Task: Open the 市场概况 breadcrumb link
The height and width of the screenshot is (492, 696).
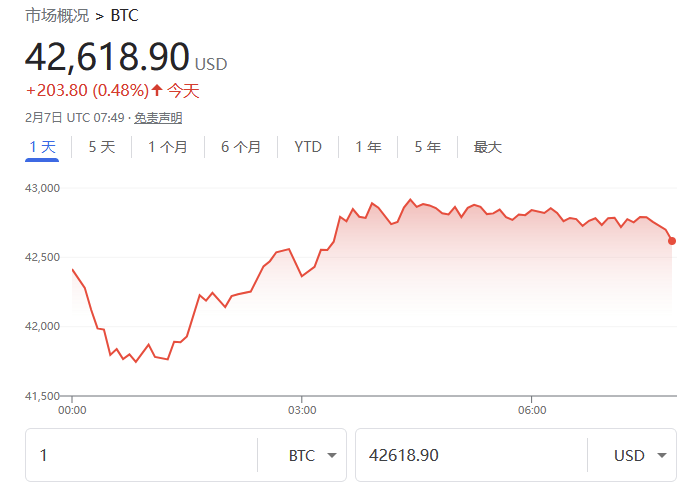Action: point(56,16)
